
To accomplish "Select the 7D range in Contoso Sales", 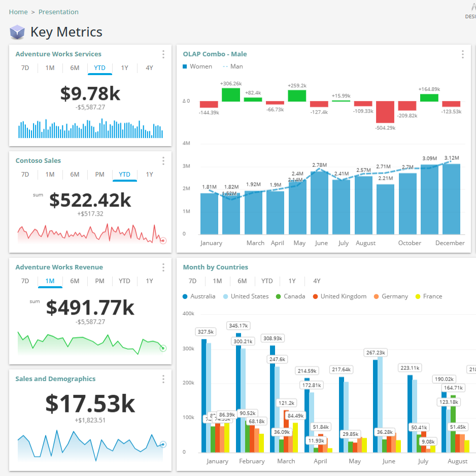I will click(25, 174).
